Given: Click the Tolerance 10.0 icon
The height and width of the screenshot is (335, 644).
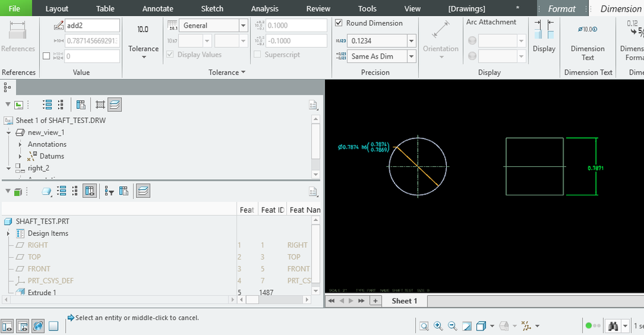Looking at the screenshot, I should pos(143,30).
